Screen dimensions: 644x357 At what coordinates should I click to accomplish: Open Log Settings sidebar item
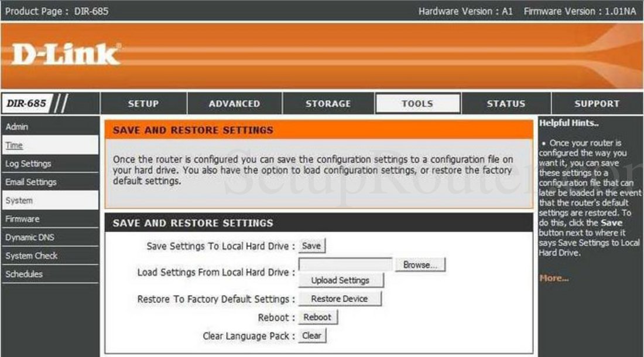50,164
